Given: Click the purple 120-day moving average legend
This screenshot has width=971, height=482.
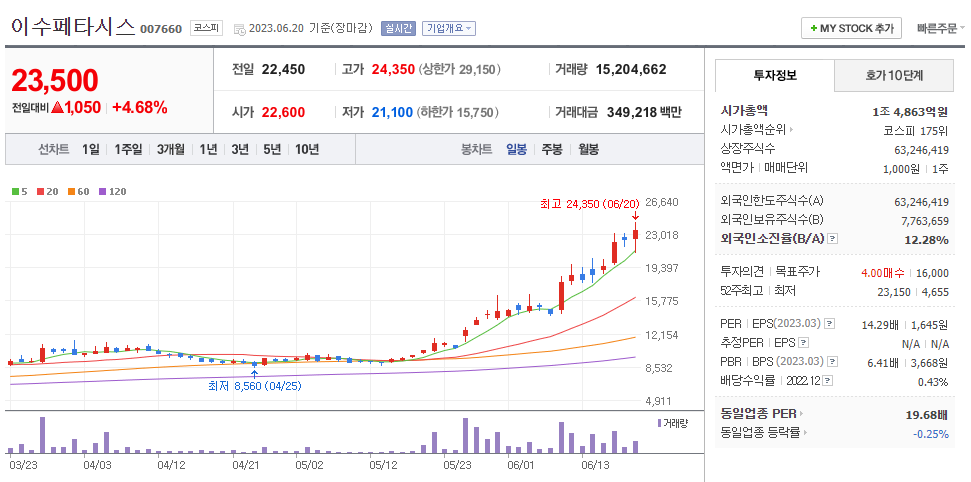Looking at the screenshot, I should [112, 191].
